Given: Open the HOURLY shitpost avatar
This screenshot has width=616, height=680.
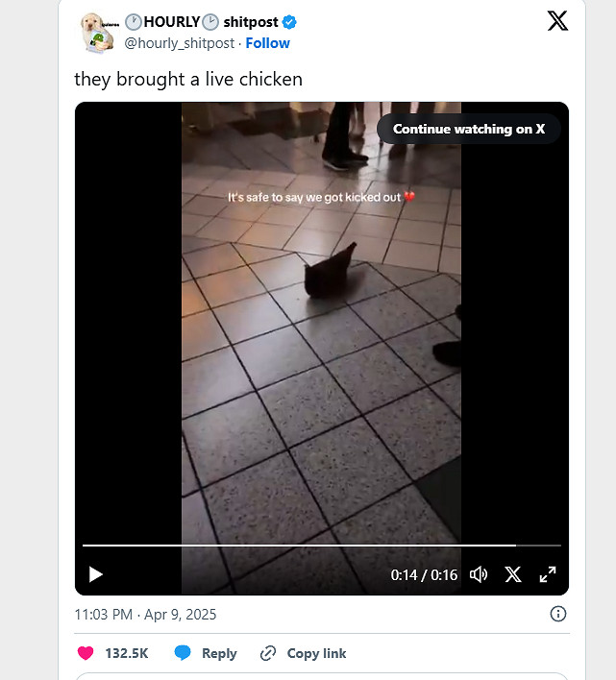Looking at the screenshot, I should pos(98,33).
